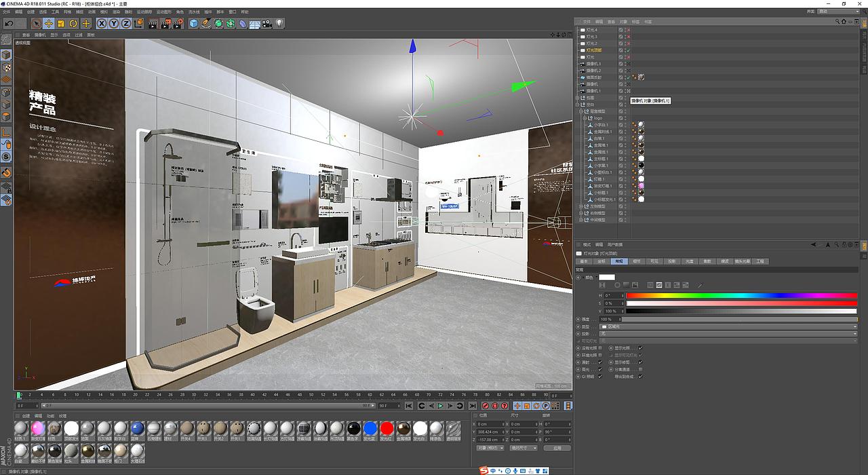The image size is (868, 475).
Task: Click the Subdivision Surface generator icon
Action: (218, 24)
